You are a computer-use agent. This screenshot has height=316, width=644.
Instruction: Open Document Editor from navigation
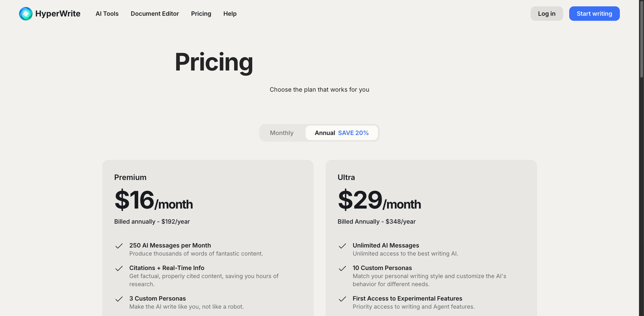pyautogui.click(x=155, y=14)
